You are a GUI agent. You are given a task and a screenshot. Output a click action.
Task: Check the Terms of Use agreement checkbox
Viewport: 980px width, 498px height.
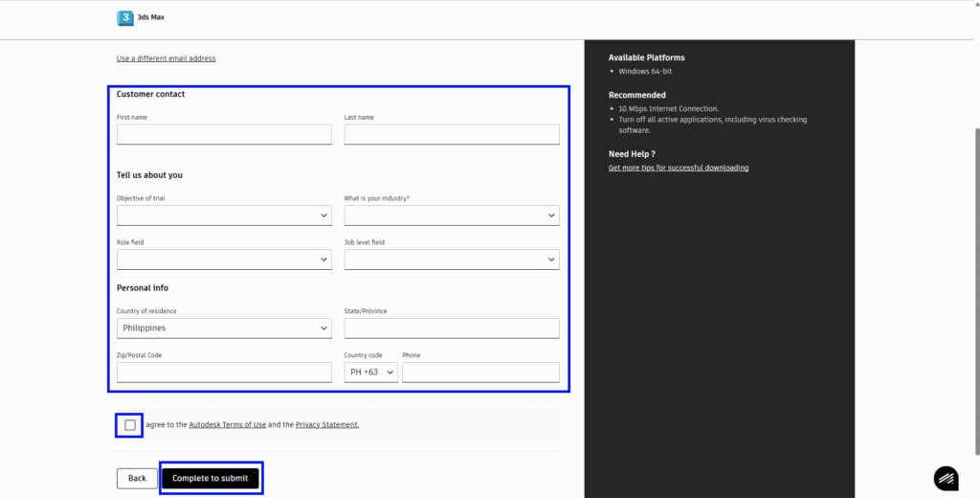click(x=130, y=425)
